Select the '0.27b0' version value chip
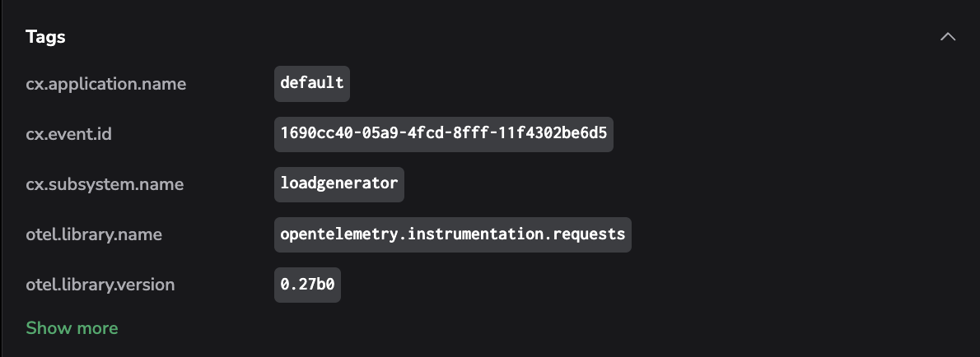The width and height of the screenshot is (980, 357). click(307, 285)
